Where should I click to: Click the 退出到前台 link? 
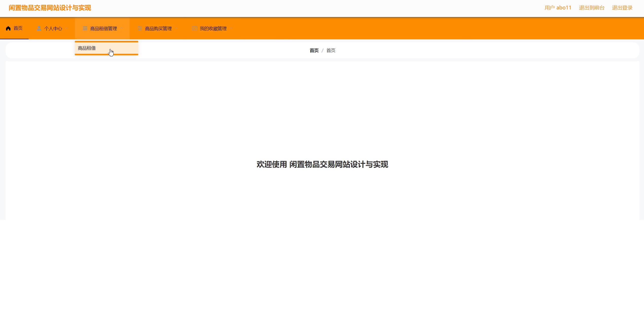[x=592, y=8]
